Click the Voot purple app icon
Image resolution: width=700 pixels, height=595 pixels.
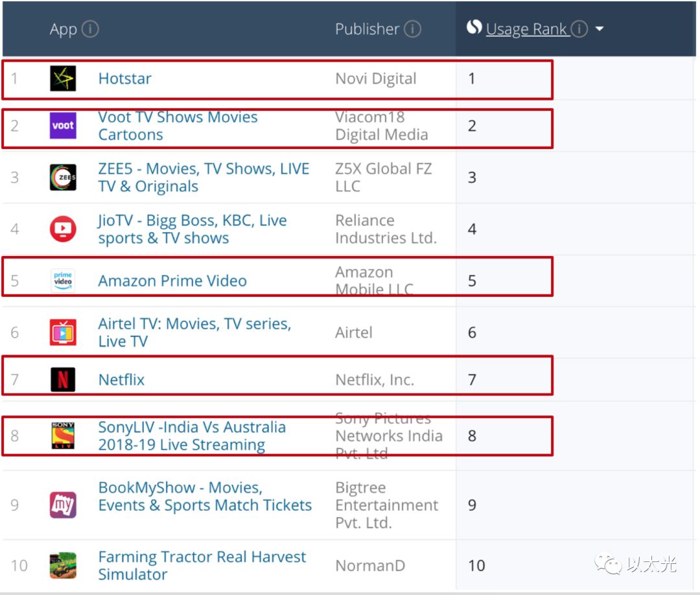63,126
